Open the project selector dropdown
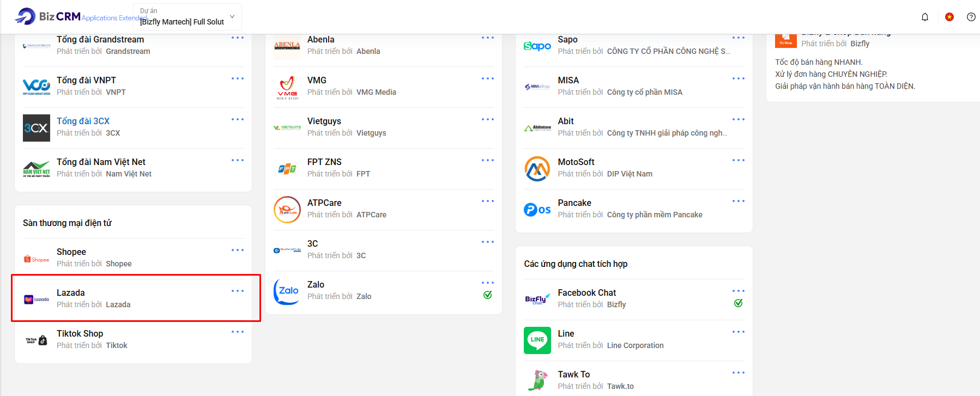Screen dimensions: 980x396 pyautogui.click(x=187, y=17)
